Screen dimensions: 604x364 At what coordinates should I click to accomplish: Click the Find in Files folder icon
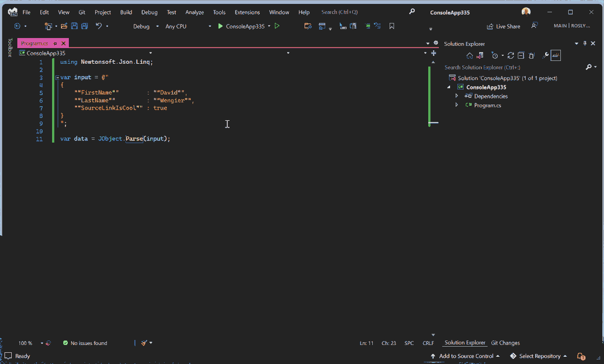[308, 26]
